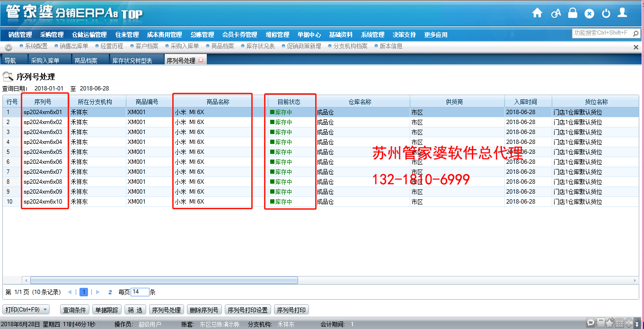Screen dimensions: 644x329
Task: Open the 仓储运输管理 menu
Action: point(89,35)
